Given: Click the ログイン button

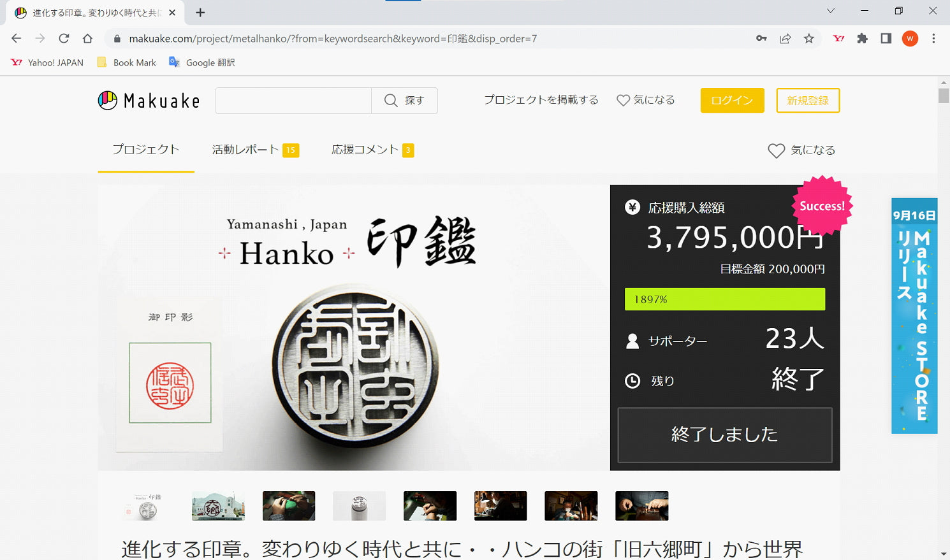Looking at the screenshot, I should (x=732, y=101).
